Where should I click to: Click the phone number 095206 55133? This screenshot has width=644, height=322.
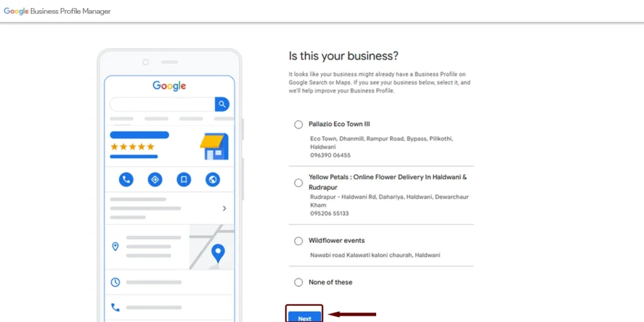point(330,214)
